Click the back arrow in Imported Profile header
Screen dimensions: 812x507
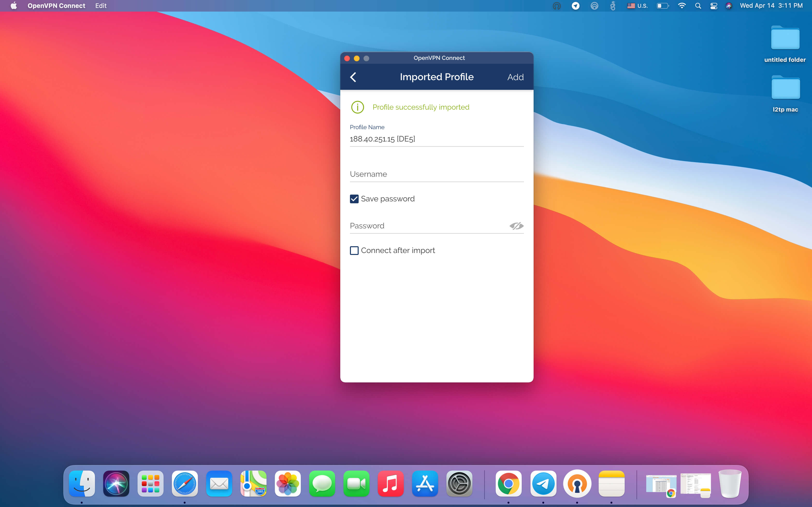353,77
